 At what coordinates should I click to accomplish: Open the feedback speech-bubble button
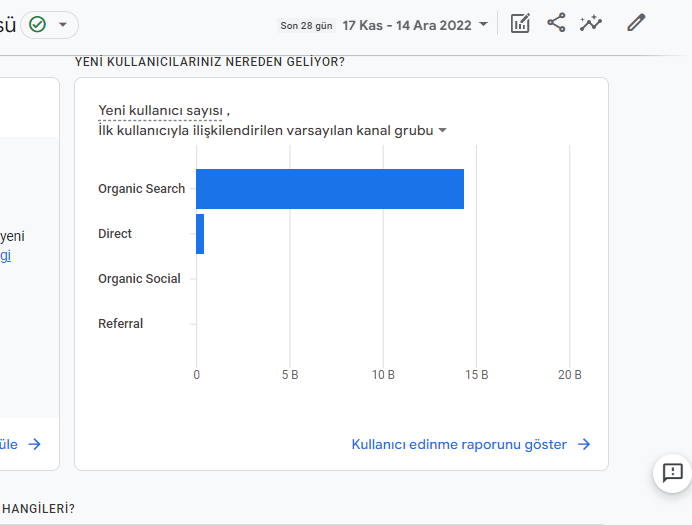click(672, 473)
